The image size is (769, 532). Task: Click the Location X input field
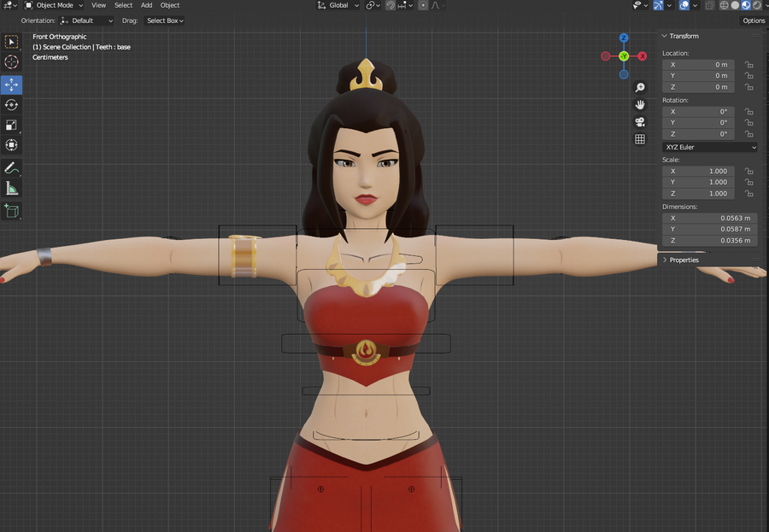click(x=698, y=64)
